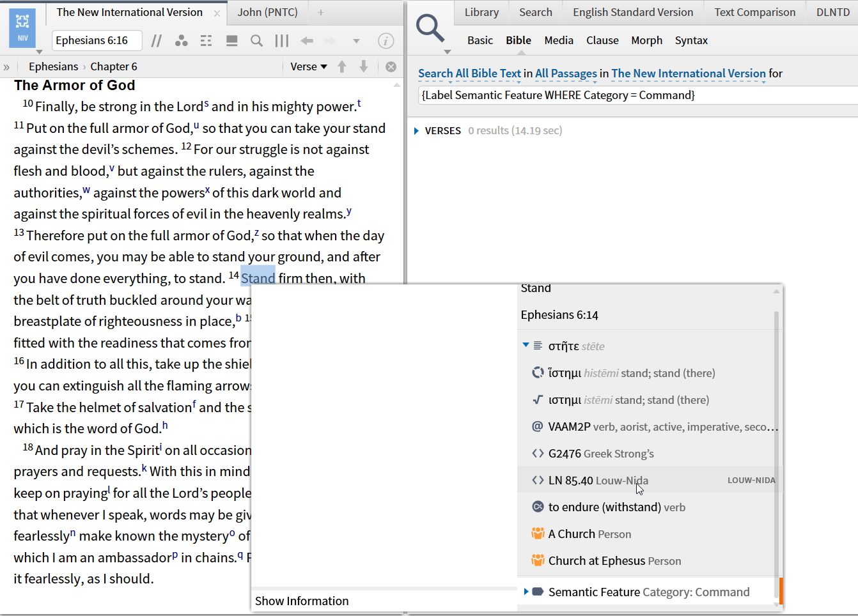The width and height of the screenshot is (858, 616).
Task: Open the visual filters three-dot icon
Action: (182, 41)
